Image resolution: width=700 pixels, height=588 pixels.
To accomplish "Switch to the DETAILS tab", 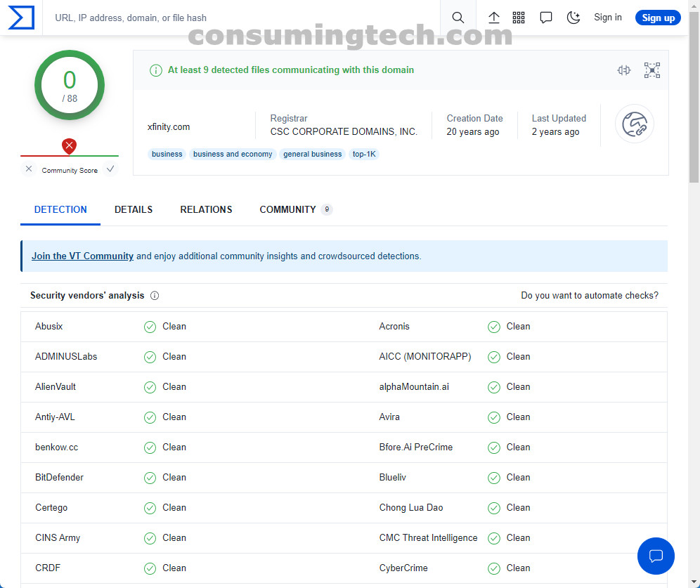I will [x=134, y=209].
